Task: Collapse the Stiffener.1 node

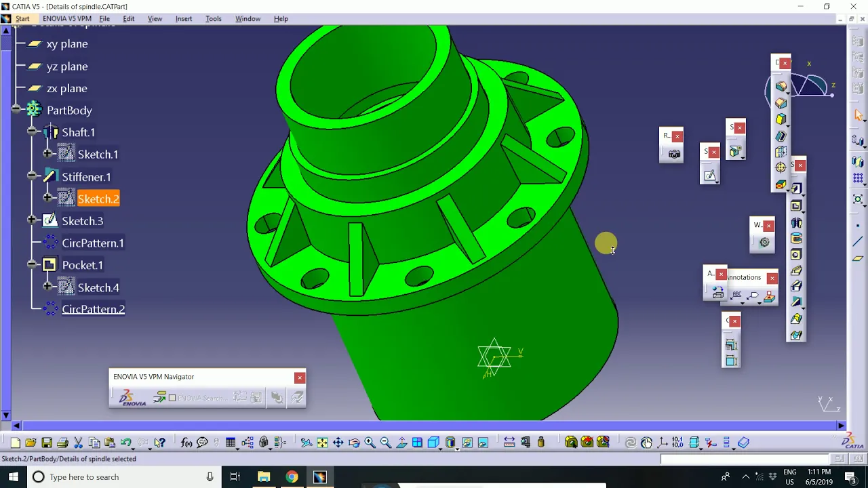Action: click(33, 177)
